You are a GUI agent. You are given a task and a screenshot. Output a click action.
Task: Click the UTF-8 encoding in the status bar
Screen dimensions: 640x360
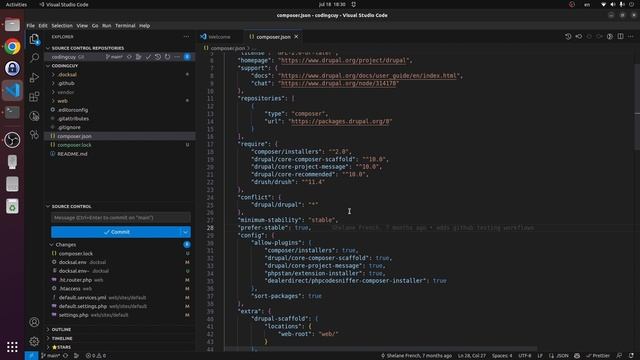524,356
